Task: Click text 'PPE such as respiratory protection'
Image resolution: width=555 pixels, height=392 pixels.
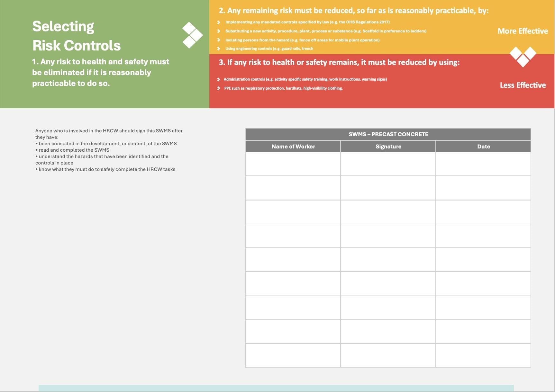Action: point(283,88)
